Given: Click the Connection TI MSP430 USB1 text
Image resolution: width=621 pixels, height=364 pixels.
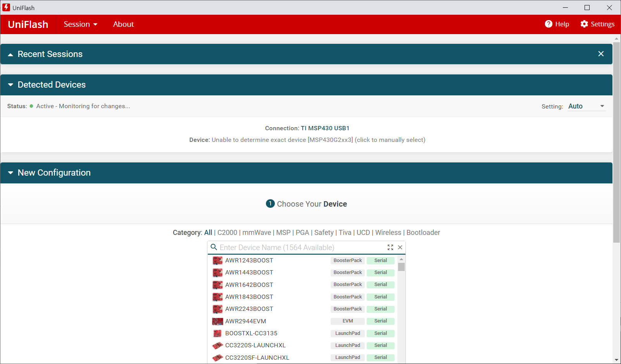Looking at the screenshot, I should (x=307, y=128).
